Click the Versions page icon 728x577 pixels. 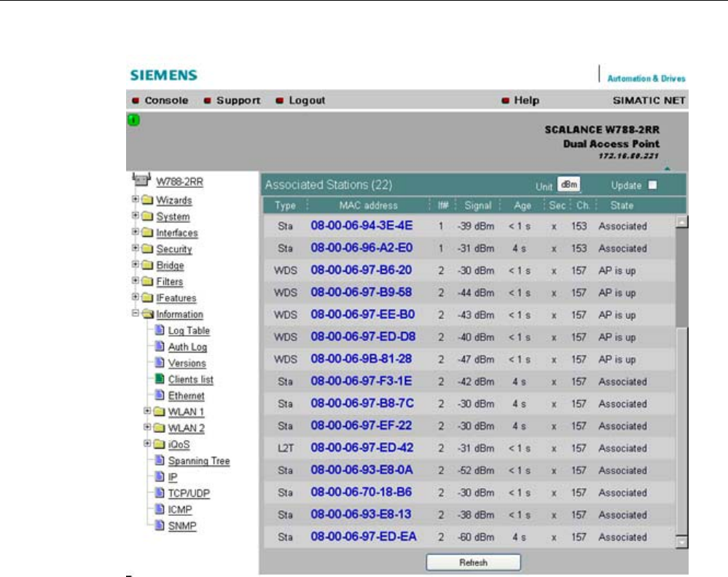[160, 362]
